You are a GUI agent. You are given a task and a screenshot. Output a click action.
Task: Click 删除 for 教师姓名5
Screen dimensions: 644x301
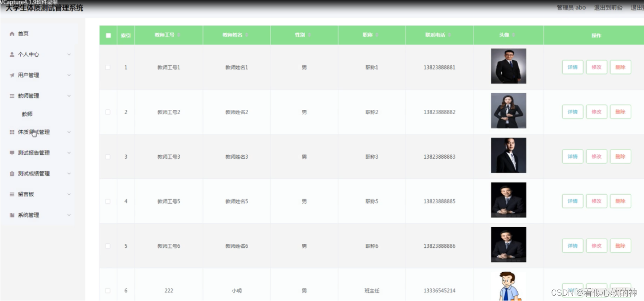[x=621, y=201]
